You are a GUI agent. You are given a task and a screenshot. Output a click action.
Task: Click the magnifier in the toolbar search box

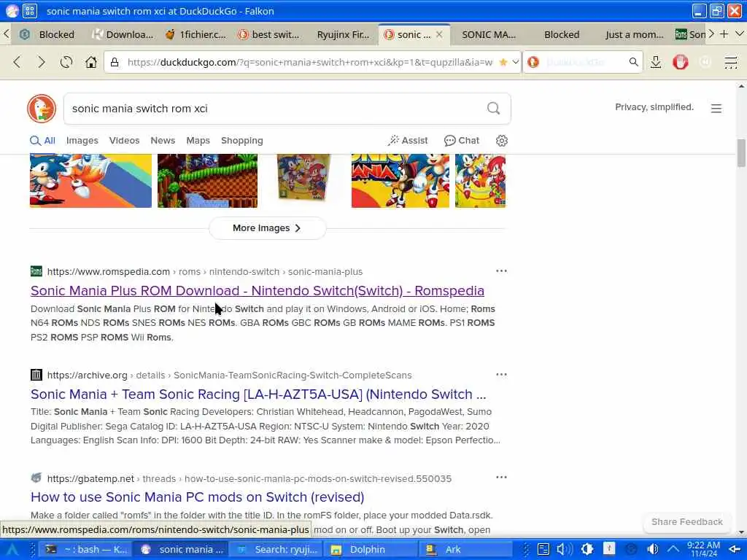(633, 62)
